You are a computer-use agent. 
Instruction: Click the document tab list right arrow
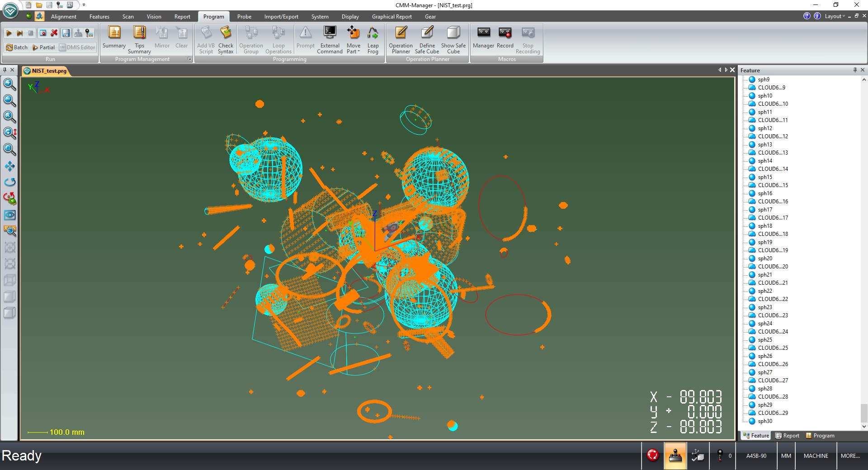pyautogui.click(x=726, y=70)
